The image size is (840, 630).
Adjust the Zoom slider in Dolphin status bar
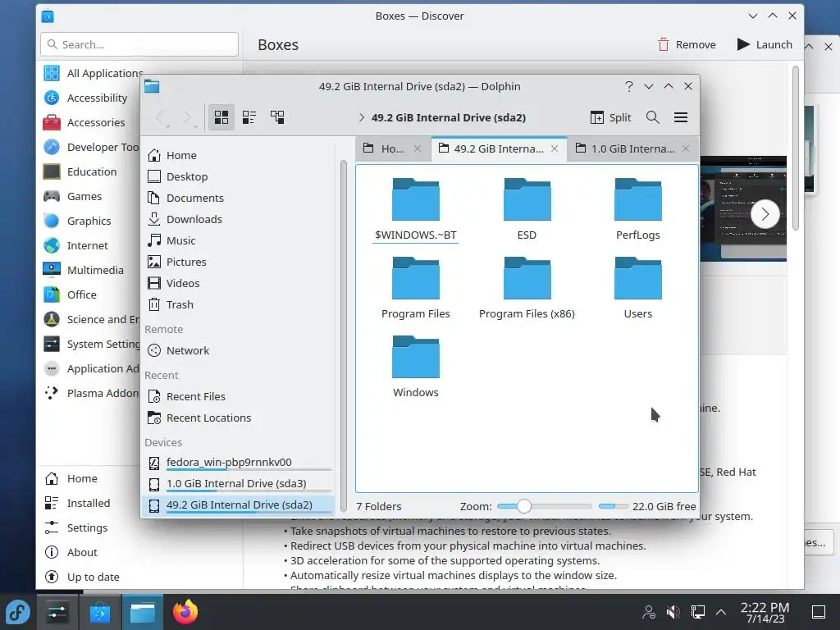point(545,506)
